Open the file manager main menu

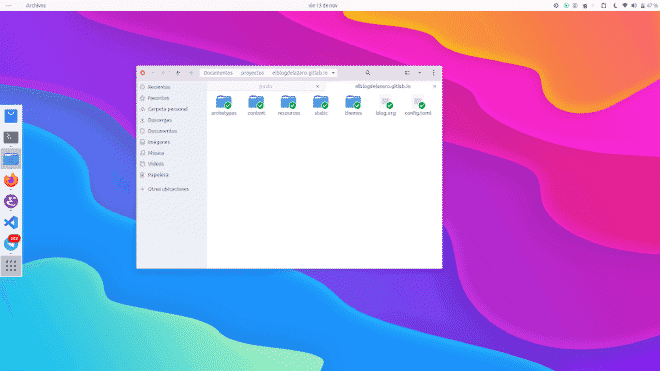pyautogui.click(x=434, y=73)
